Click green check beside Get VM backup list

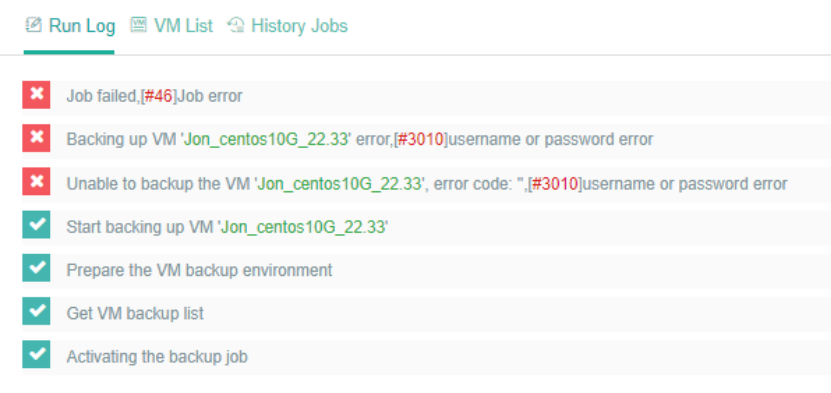(36, 311)
